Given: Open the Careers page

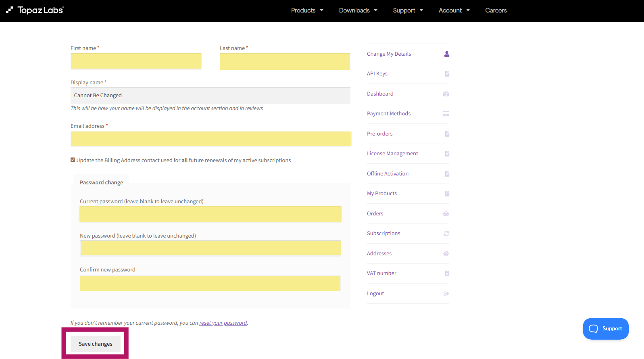Looking at the screenshot, I should [496, 10].
